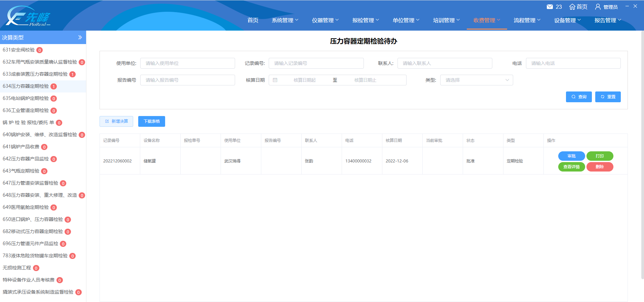Click the red badge next to 633成套装置压力容器定期检验
The width and height of the screenshot is (644, 302).
pos(72,74)
